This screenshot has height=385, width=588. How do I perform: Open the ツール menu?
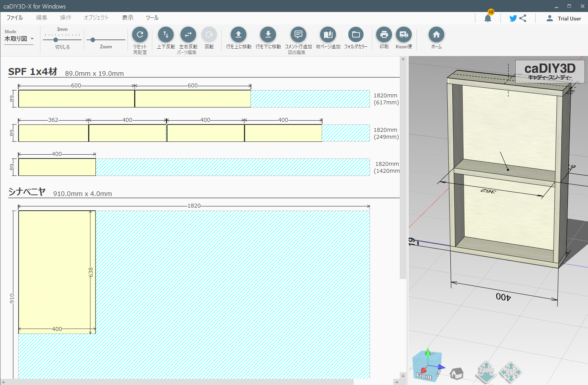tap(152, 18)
